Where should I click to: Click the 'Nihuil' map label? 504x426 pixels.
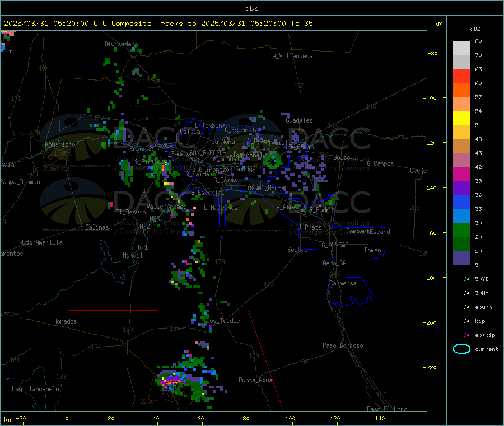[x=132, y=255]
